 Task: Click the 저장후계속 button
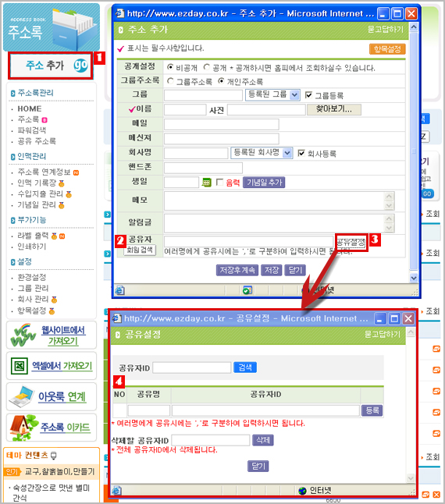coord(237,270)
